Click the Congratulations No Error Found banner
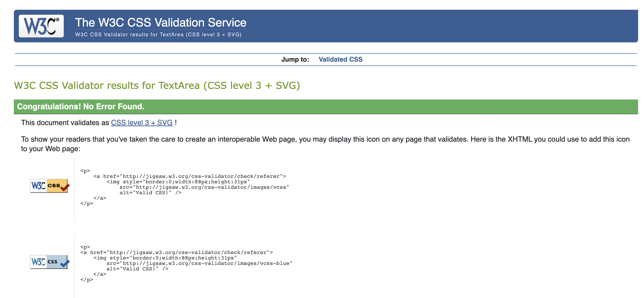The image size is (644, 298). pyautogui.click(x=326, y=107)
